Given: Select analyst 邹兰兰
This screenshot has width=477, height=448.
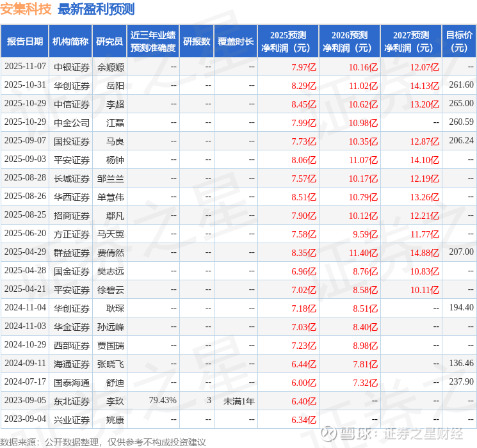Looking at the screenshot, I should tap(111, 178).
